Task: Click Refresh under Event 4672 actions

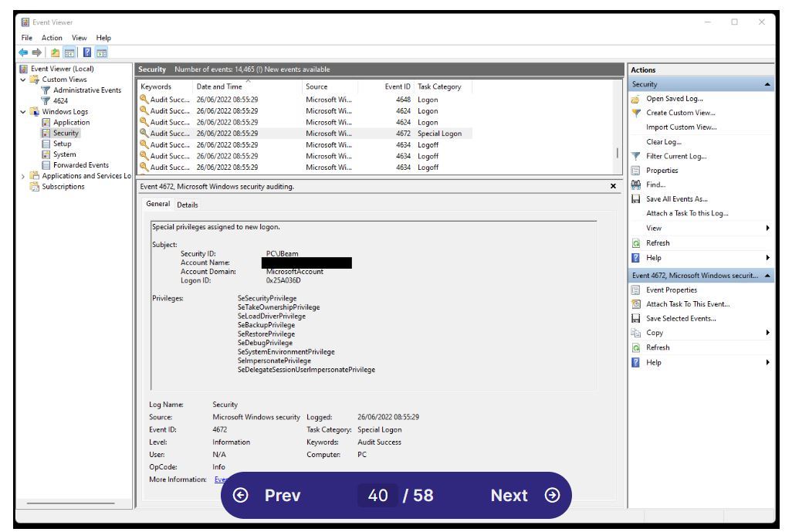Action: (658, 347)
